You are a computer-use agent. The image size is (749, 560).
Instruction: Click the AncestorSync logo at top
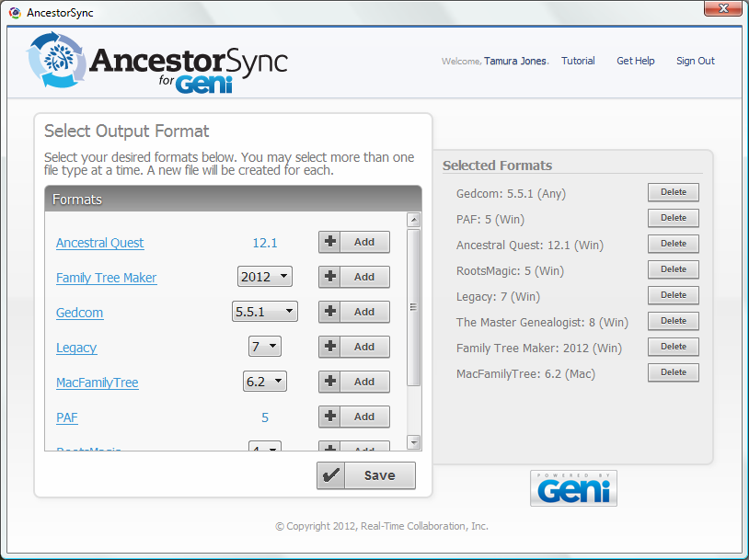pos(156,62)
